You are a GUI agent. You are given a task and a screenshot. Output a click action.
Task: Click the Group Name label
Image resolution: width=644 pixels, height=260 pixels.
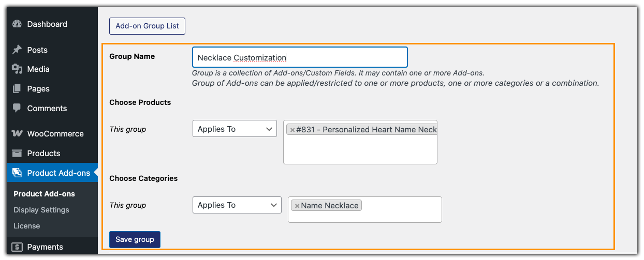coord(132,56)
